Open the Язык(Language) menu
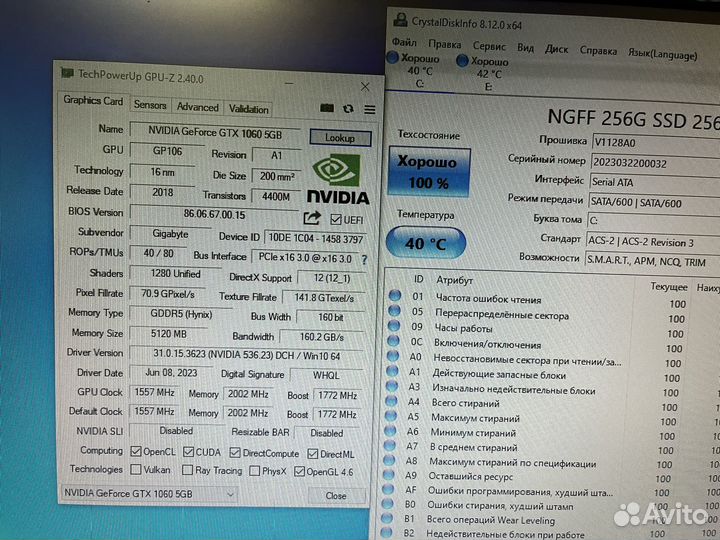The width and height of the screenshot is (720, 540). tap(663, 54)
